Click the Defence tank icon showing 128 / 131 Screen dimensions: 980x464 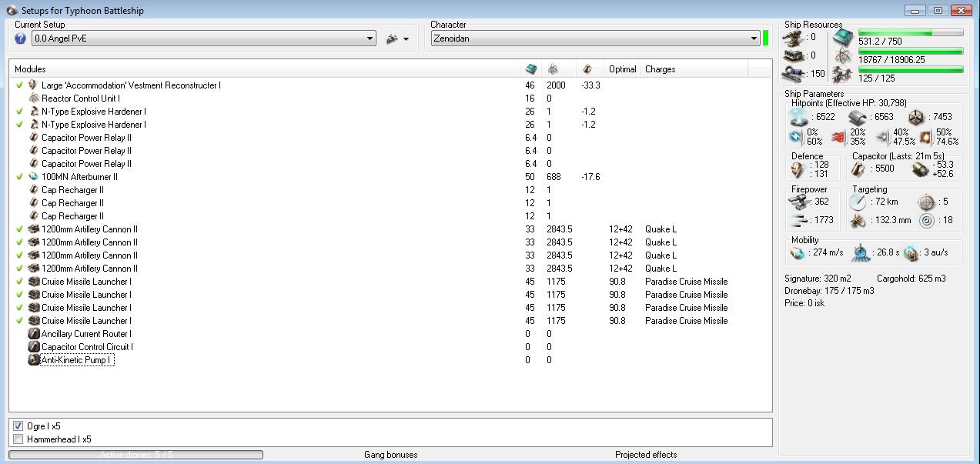798,169
